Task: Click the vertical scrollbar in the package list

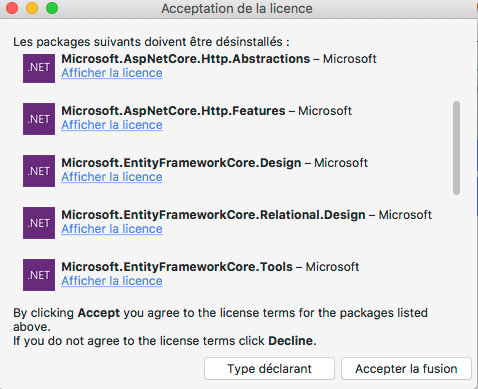Action: click(456, 148)
